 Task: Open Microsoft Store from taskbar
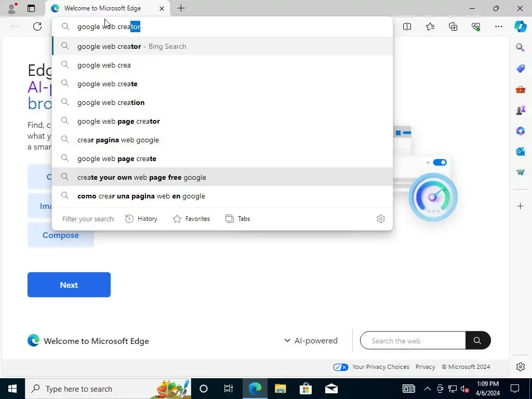[305, 389]
